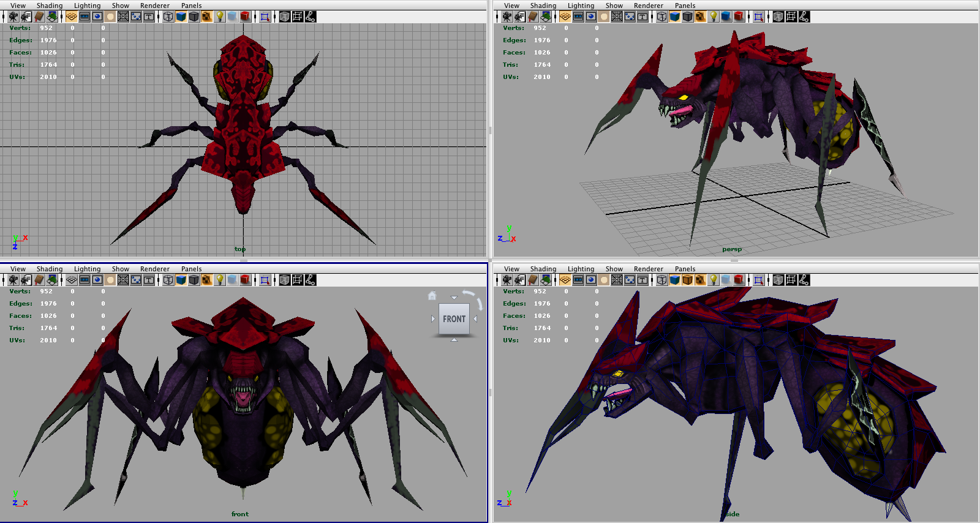Click View Cube home icon
Image resolution: width=980 pixels, height=523 pixels.
432,296
